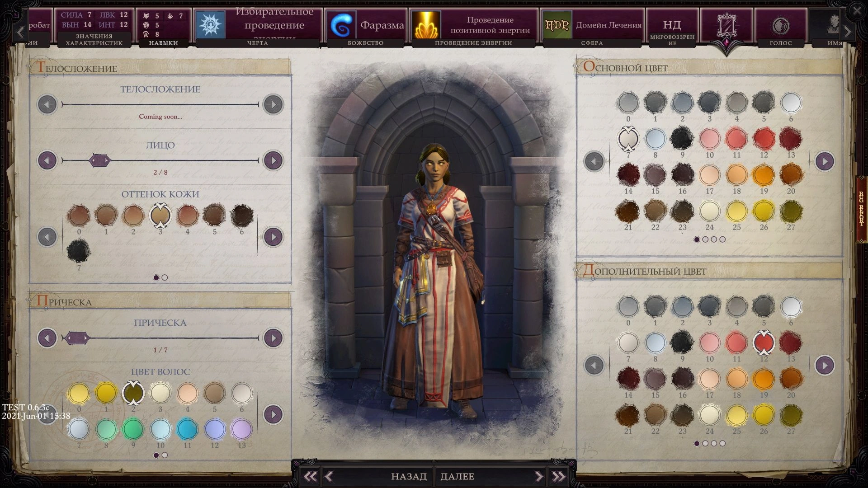Show next skin tone page arrow
The width and height of the screenshot is (868, 488).
pos(273,237)
